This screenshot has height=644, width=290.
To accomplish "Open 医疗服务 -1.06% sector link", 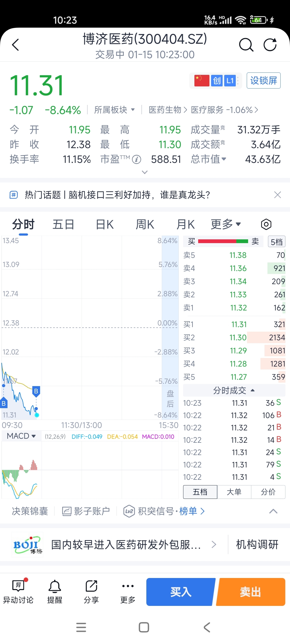I will pos(224,110).
